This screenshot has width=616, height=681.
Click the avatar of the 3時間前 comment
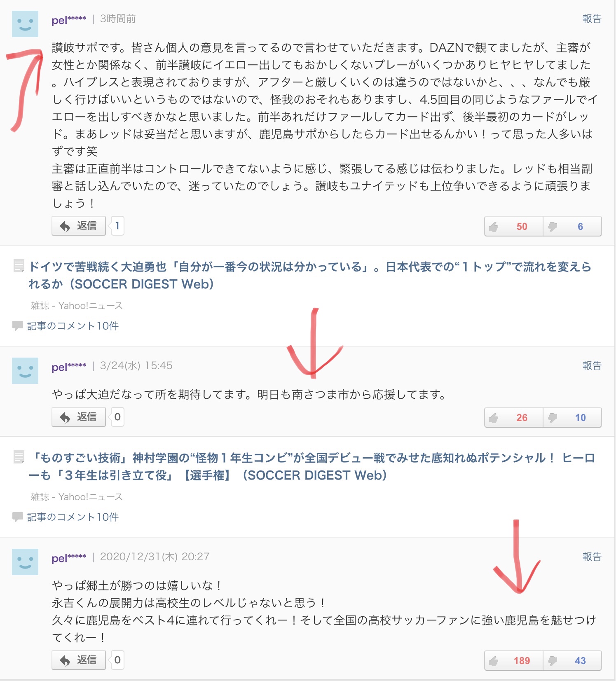(x=25, y=24)
